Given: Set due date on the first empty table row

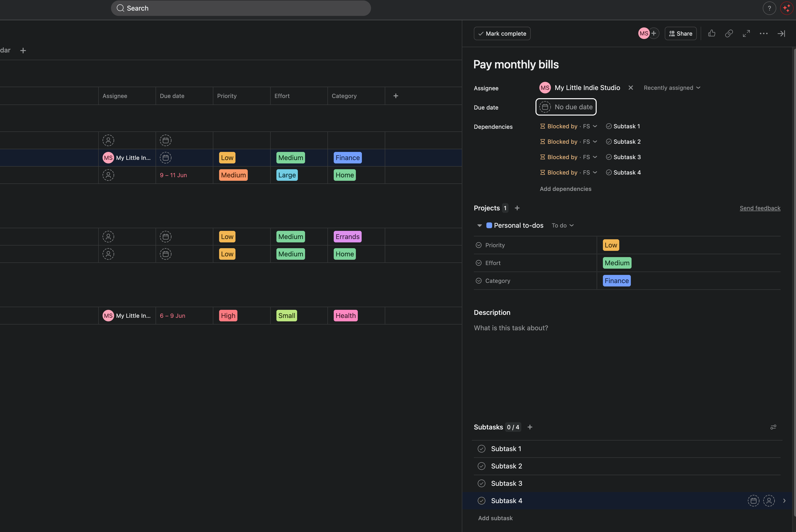Looking at the screenshot, I should tap(166, 140).
